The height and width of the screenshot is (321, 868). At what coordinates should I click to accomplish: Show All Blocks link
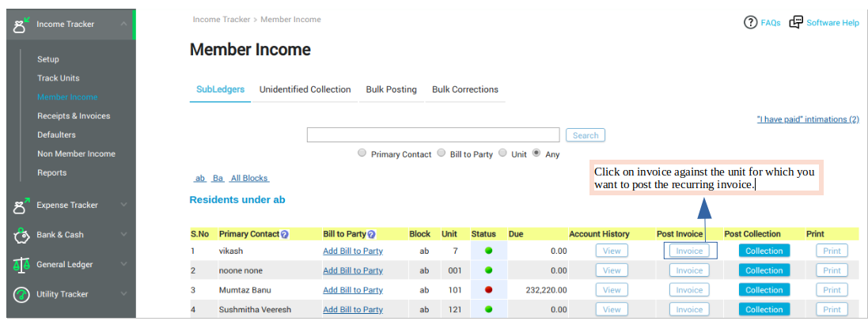coord(249,178)
